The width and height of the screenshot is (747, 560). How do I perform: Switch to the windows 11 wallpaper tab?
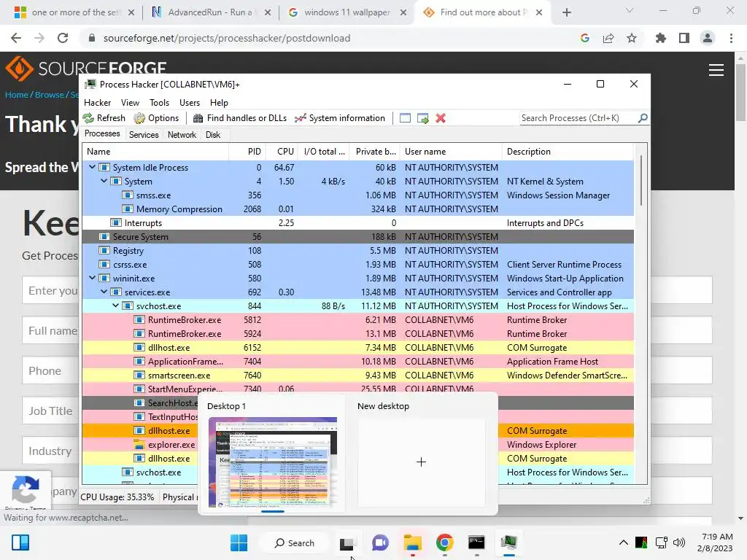(348, 12)
